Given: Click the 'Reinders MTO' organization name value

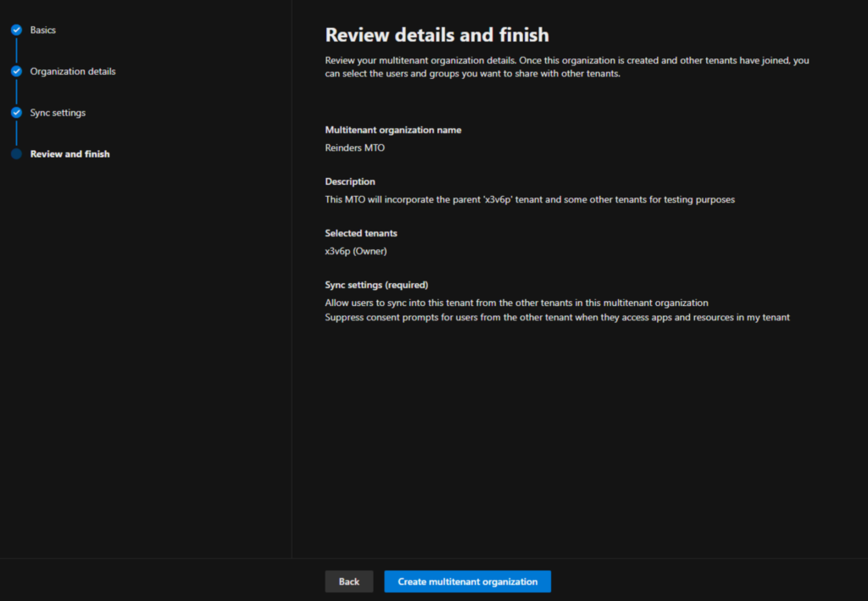Looking at the screenshot, I should 355,147.
